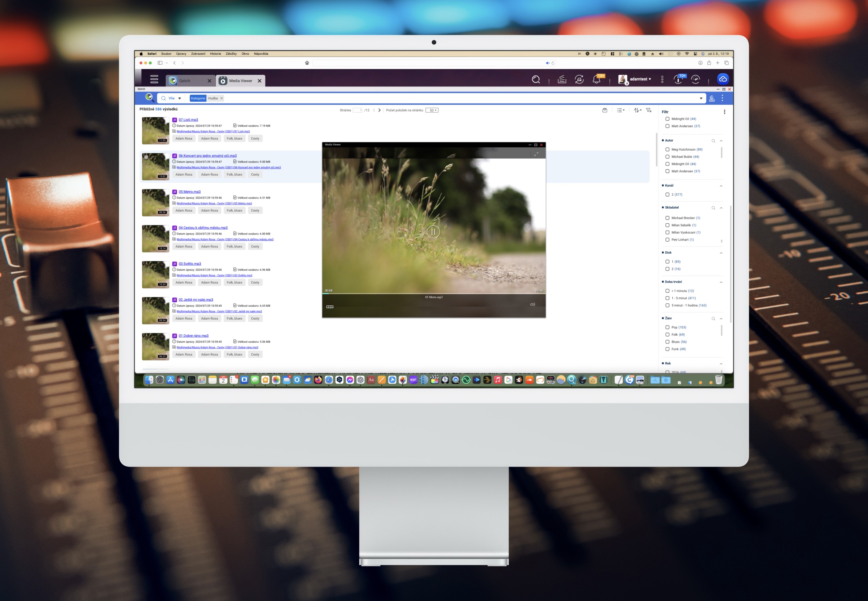Expand Media Viewer to fullscreen
This screenshot has width=868, height=601.
click(536, 154)
